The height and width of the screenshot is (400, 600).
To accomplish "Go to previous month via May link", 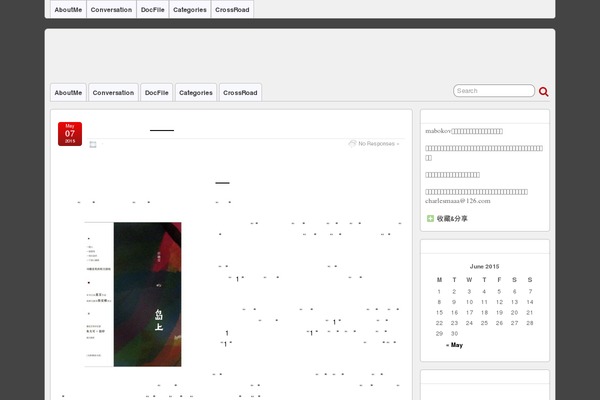I will pyautogui.click(x=454, y=345).
